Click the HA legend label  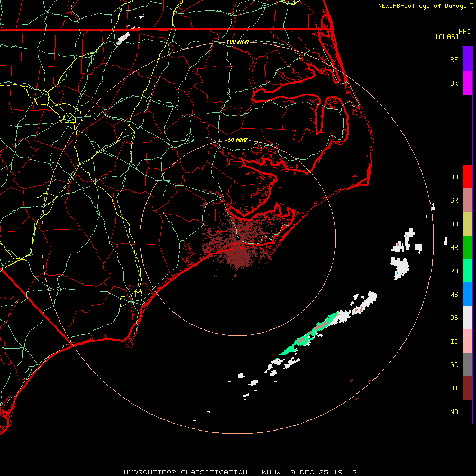[x=454, y=177]
